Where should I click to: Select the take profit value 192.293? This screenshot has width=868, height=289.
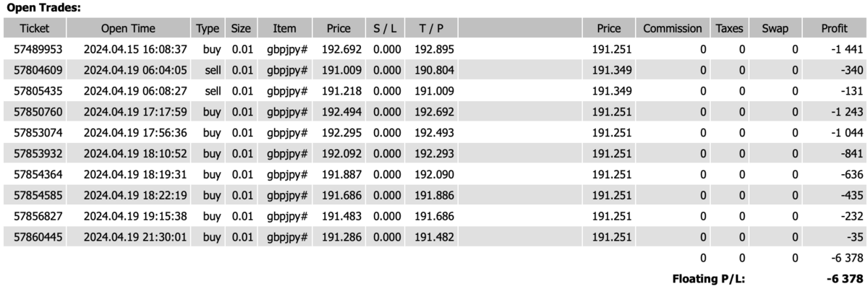(430, 154)
